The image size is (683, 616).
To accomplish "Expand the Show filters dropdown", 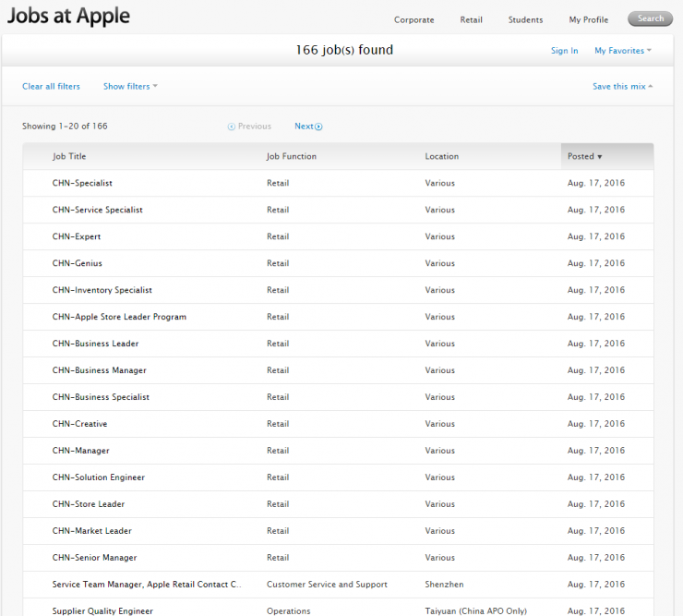I will [x=130, y=86].
